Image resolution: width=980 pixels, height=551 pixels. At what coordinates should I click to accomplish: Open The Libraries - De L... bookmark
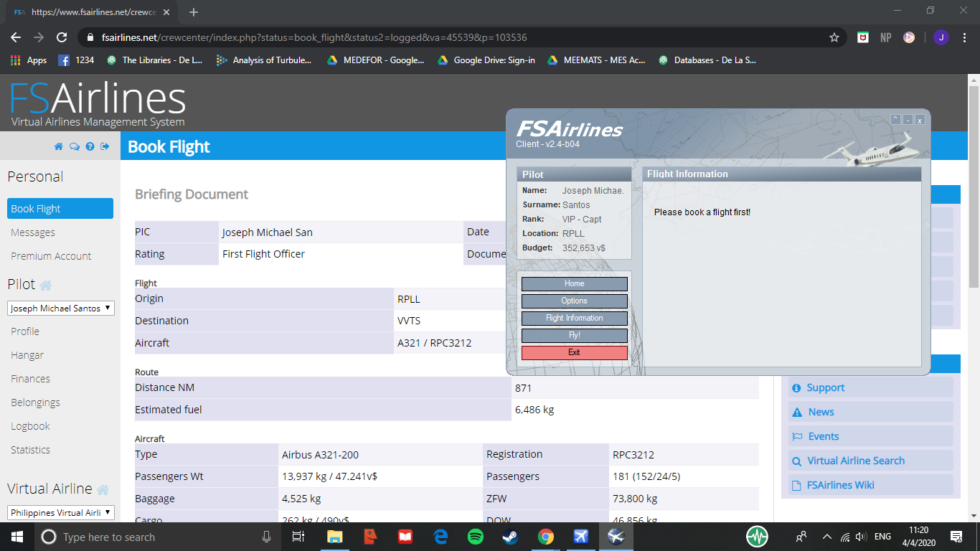pyautogui.click(x=154, y=60)
